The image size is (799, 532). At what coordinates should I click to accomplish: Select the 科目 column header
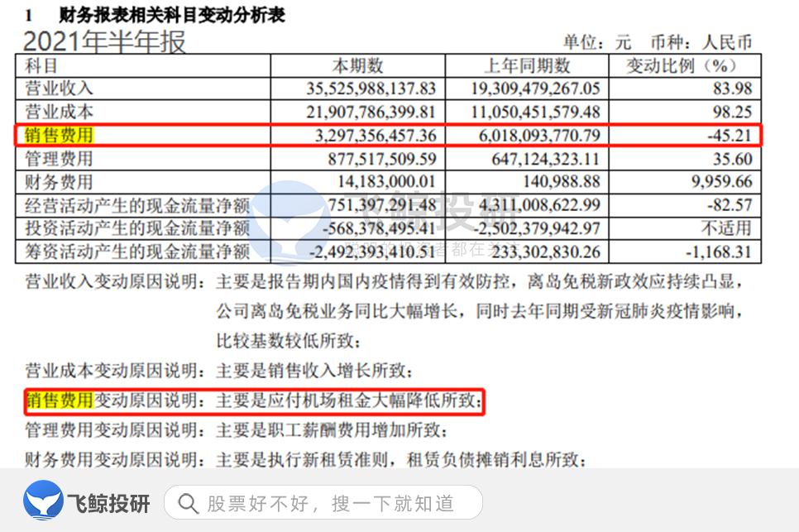[x=41, y=65]
